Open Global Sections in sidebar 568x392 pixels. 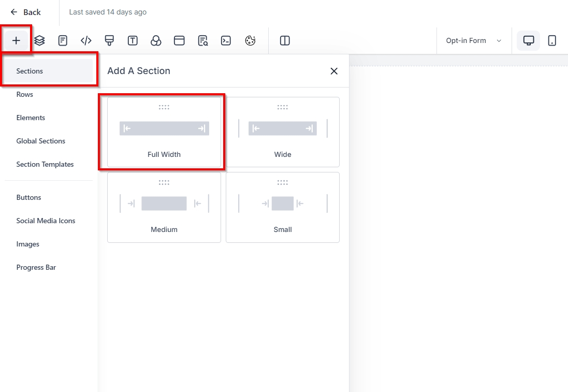click(41, 141)
